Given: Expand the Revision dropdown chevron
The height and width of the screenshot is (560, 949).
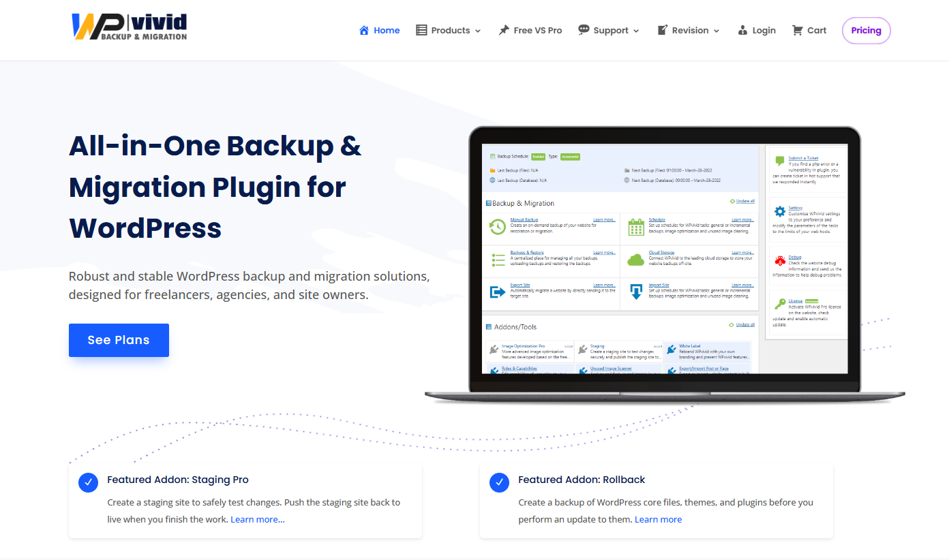Looking at the screenshot, I should click(x=717, y=31).
